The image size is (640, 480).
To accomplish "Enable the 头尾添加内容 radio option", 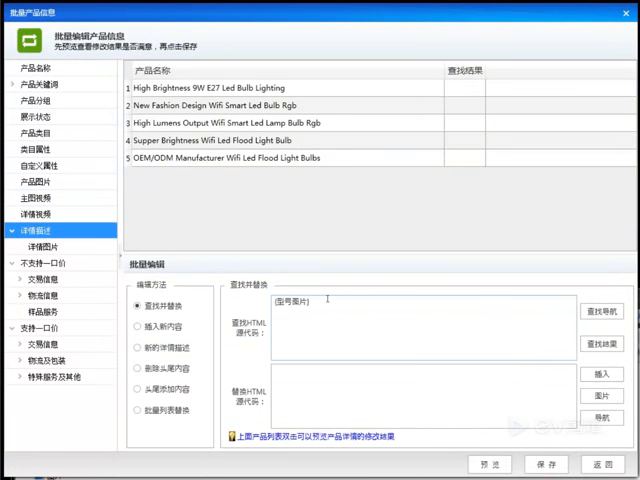I will [x=137, y=389].
